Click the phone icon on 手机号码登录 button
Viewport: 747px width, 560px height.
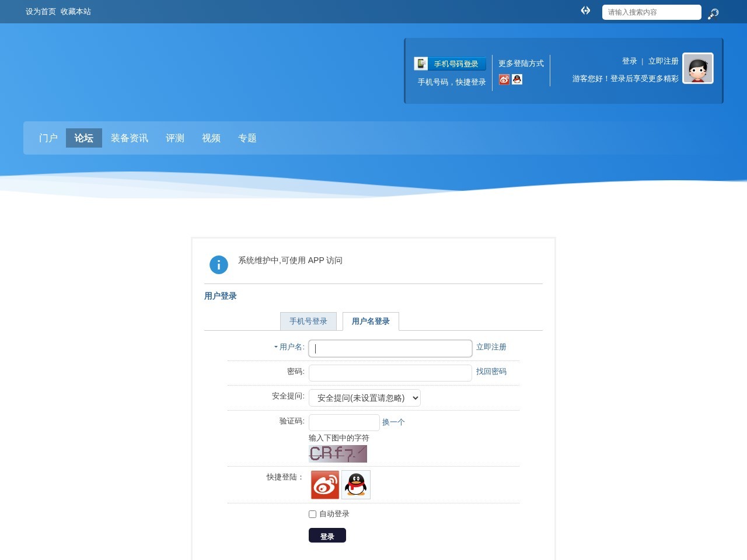[x=422, y=63]
